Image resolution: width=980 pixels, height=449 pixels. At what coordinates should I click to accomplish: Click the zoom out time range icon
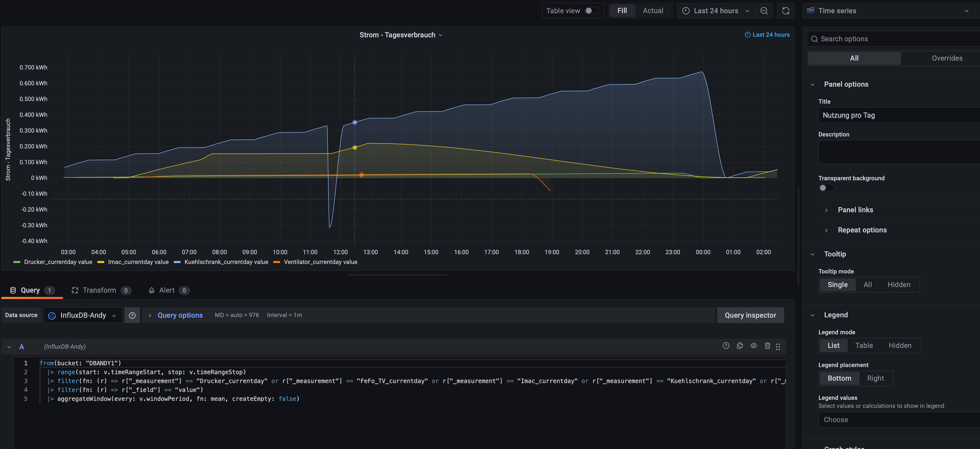click(764, 11)
